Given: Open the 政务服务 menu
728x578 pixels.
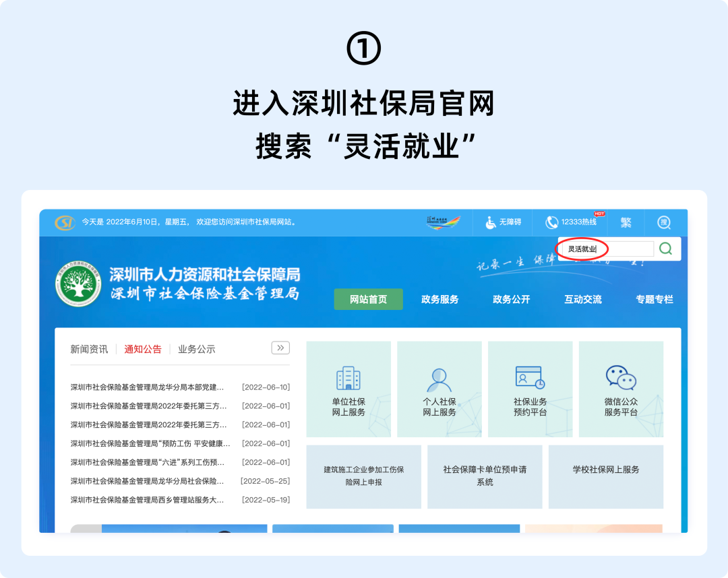Looking at the screenshot, I should pos(439,299).
